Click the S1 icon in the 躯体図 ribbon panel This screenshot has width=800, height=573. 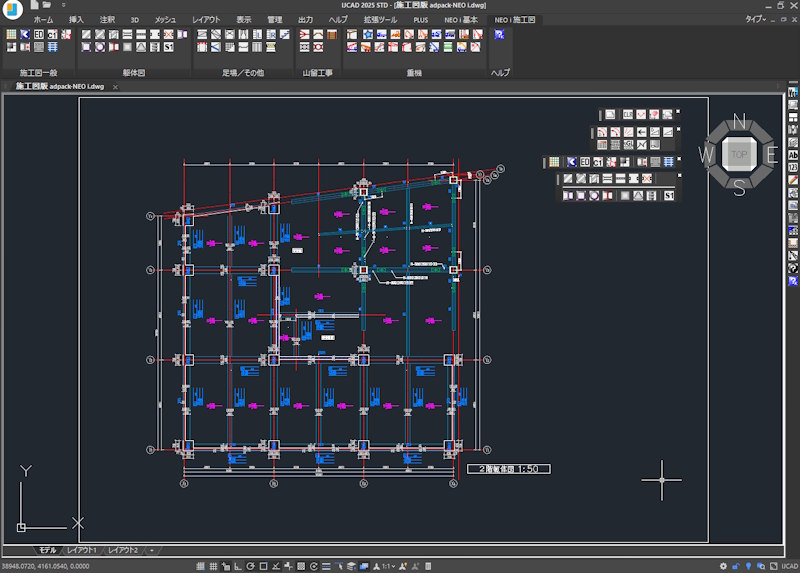click(x=169, y=47)
